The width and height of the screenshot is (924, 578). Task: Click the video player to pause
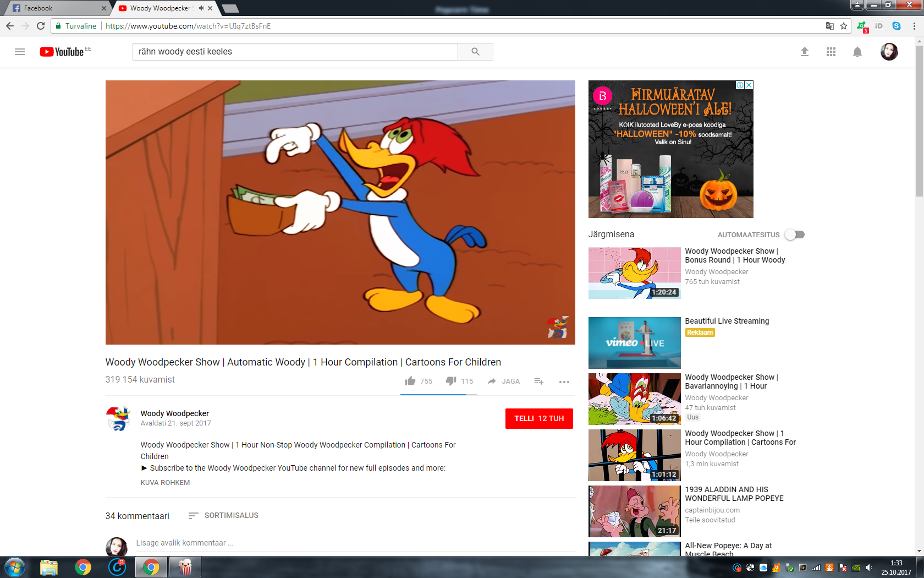[x=340, y=212]
